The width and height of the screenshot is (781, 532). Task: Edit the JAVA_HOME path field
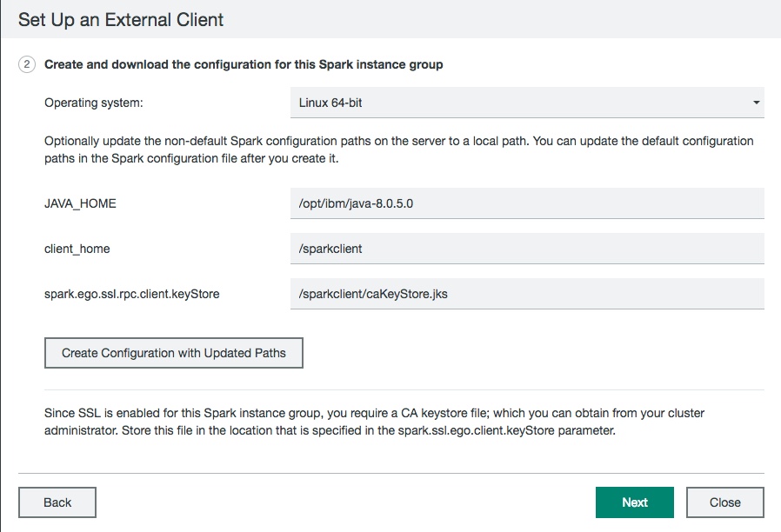[527, 203]
